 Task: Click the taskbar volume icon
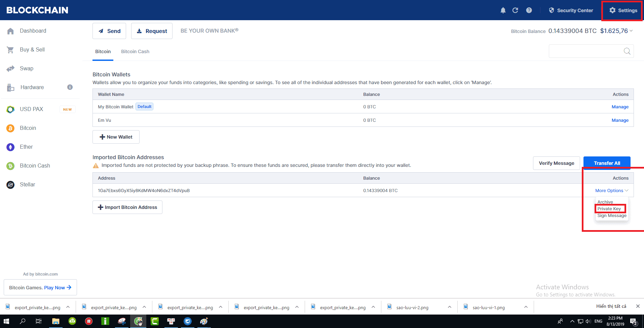click(x=588, y=321)
